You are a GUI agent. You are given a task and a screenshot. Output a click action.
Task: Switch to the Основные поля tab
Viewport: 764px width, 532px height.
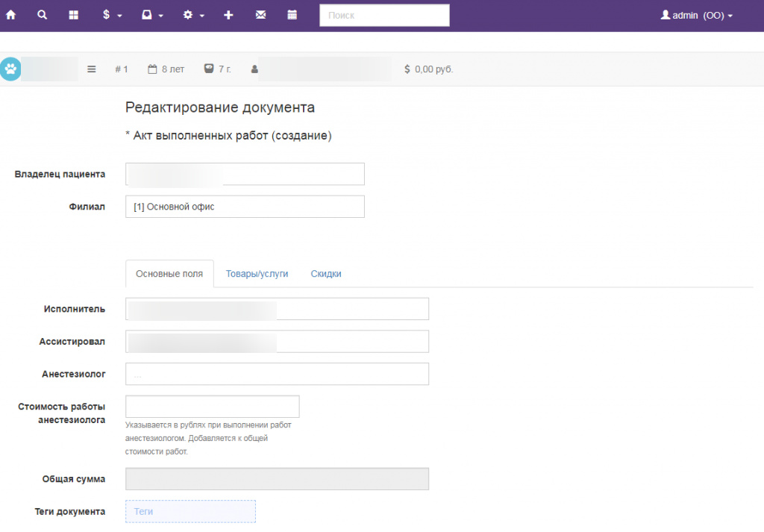click(x=169, y=274)
